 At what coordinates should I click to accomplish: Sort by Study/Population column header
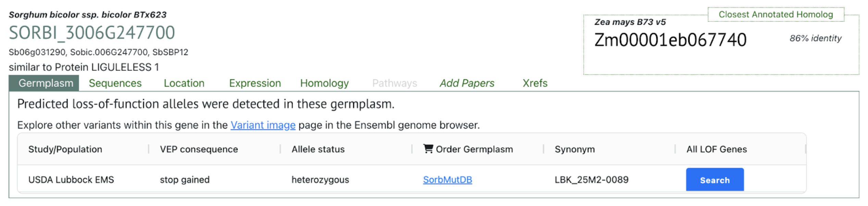pos(65,149)
